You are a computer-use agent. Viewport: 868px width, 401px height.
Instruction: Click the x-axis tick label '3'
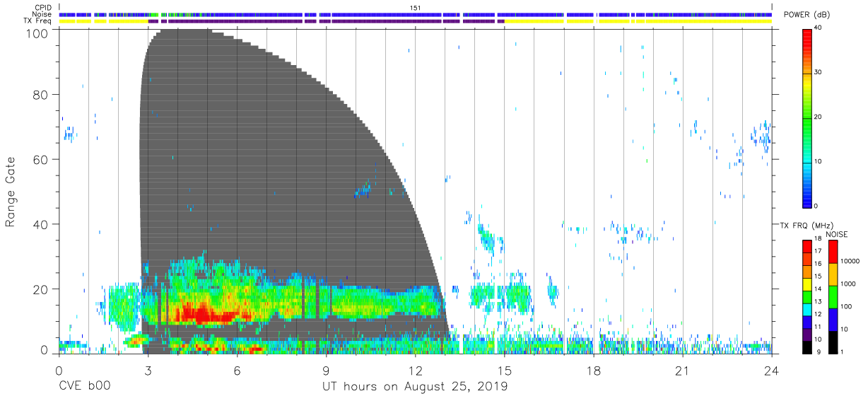147,370
